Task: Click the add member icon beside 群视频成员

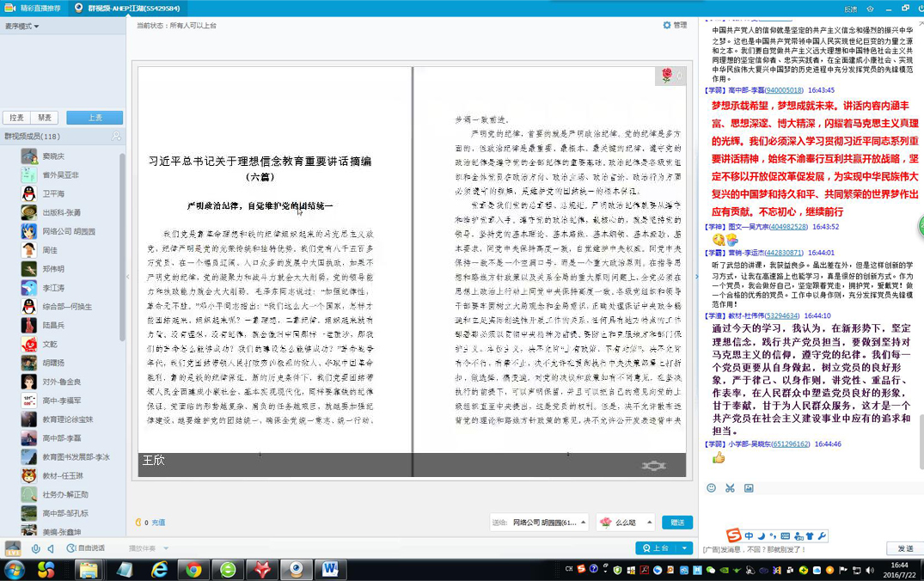Action: pyautogui.click(x=116, y=137)
